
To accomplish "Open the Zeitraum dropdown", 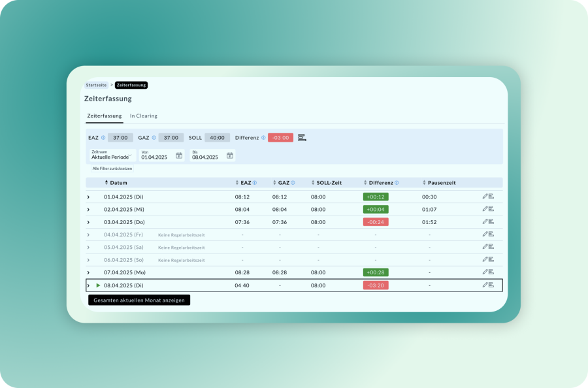I will 112,155.
